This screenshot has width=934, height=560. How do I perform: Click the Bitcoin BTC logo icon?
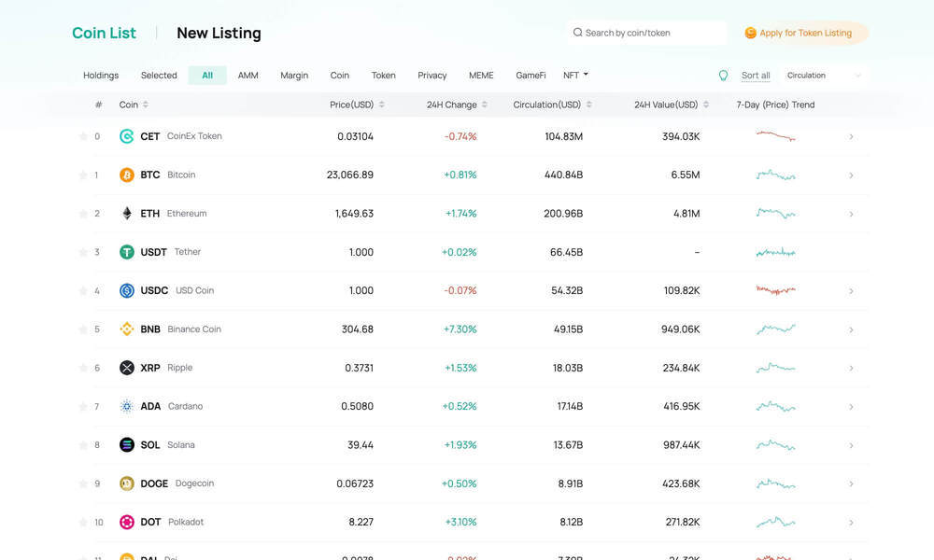tap(126, 175)
